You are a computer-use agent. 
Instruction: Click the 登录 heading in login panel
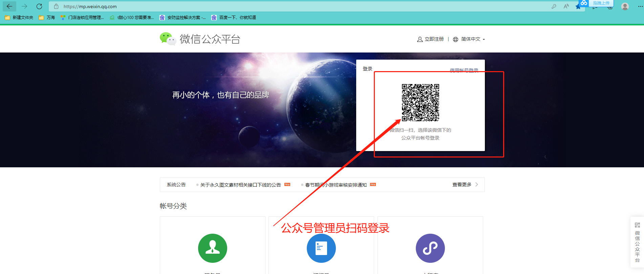(367, 69)
